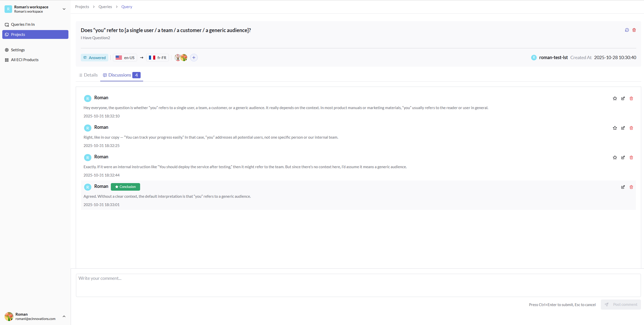This screenshot has height=325, width=644.
Task: Delete the query using the trash icon
Action: point(634,30)
